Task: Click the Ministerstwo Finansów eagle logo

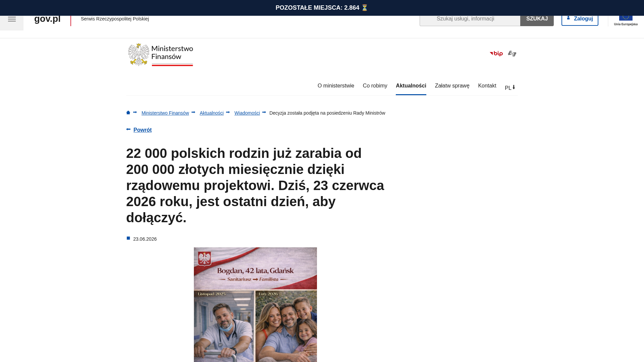Action: coord(160,55)
